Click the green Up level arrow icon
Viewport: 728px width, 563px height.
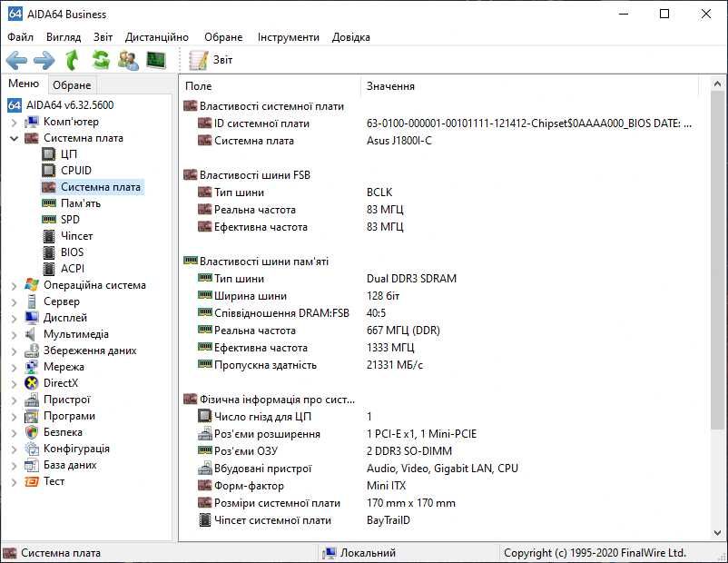[x=73, y=61]
